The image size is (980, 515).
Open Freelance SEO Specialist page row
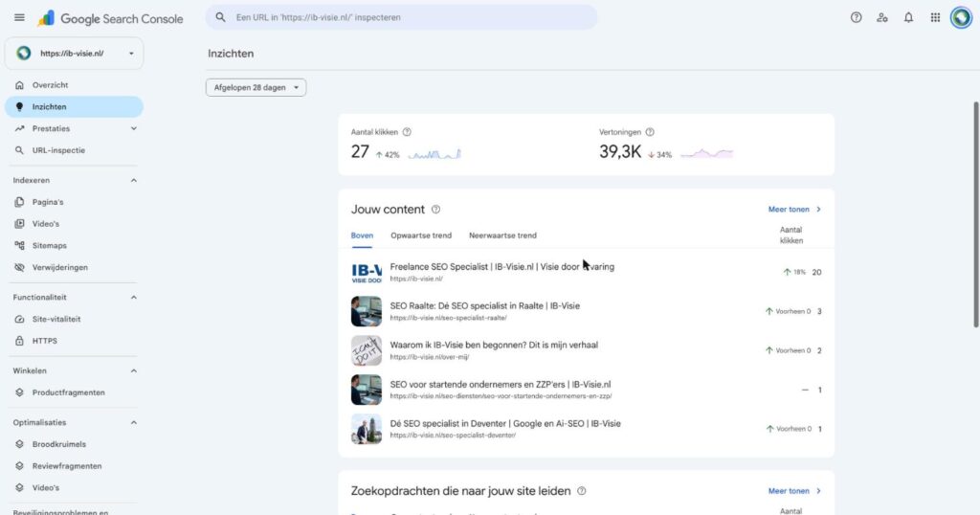coord(587,272)
